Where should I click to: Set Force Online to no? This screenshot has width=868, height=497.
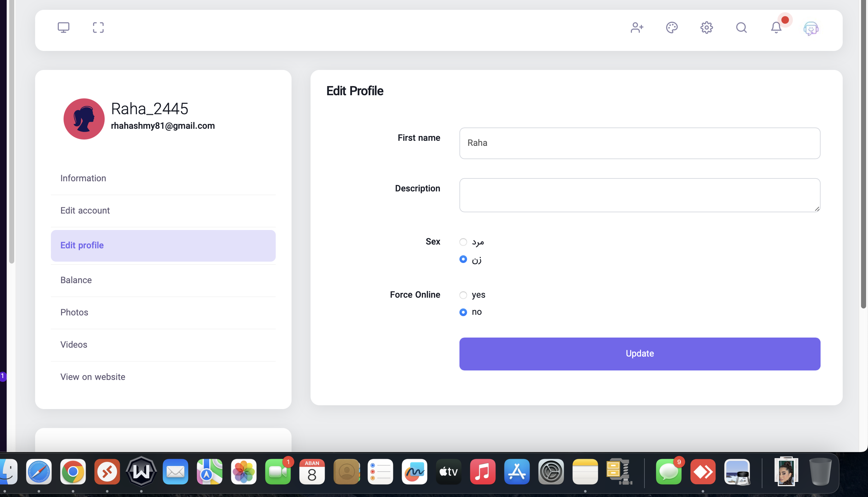(463, 312)
